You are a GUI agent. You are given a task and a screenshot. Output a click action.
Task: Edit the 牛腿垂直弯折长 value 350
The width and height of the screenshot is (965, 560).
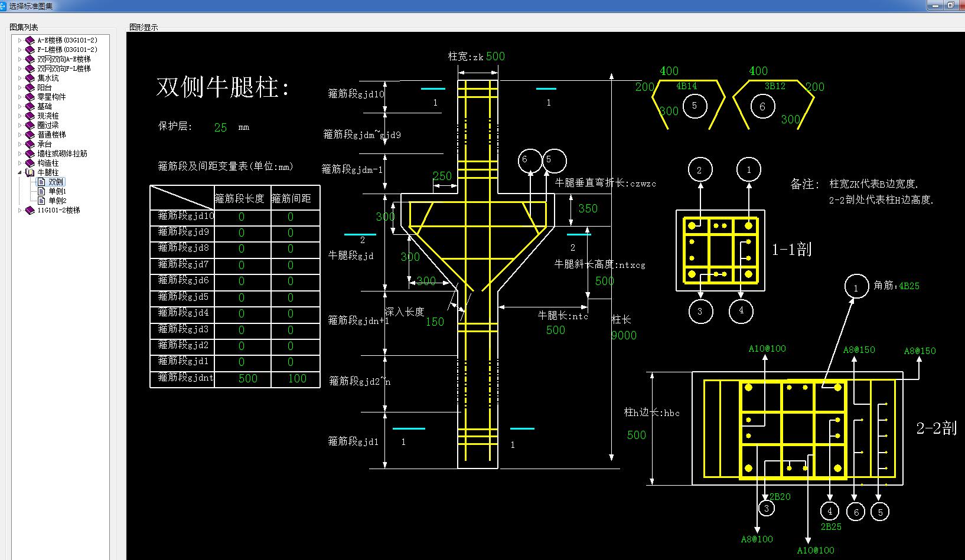pos(588,208)
